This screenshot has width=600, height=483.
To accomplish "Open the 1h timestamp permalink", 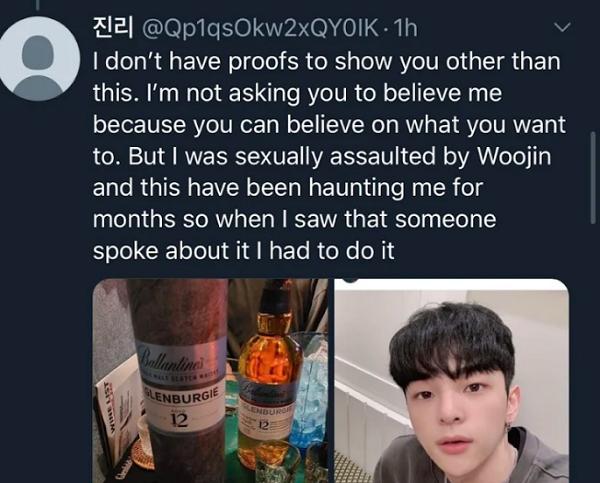I will pos(405,28).
